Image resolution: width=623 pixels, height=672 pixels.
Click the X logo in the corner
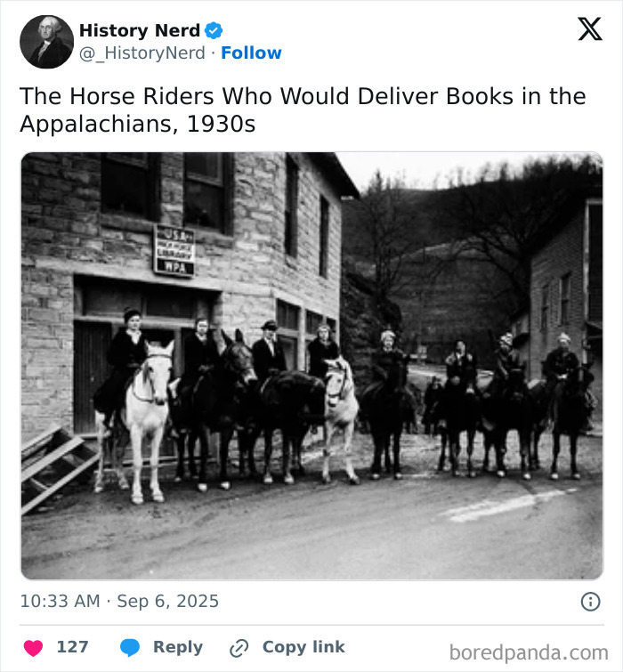pyautogui.click(x=589, y=29)
